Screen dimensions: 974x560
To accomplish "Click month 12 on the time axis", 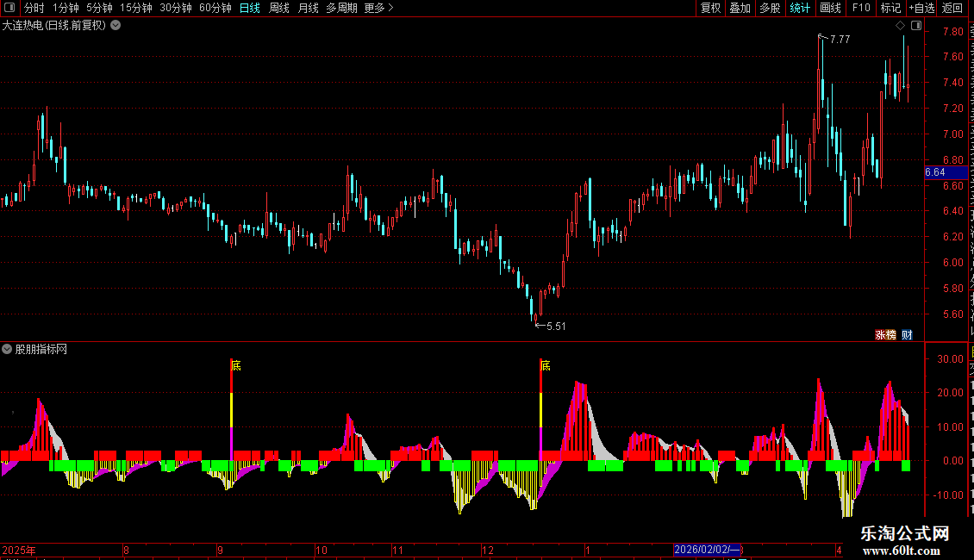I will click(488, 550).
